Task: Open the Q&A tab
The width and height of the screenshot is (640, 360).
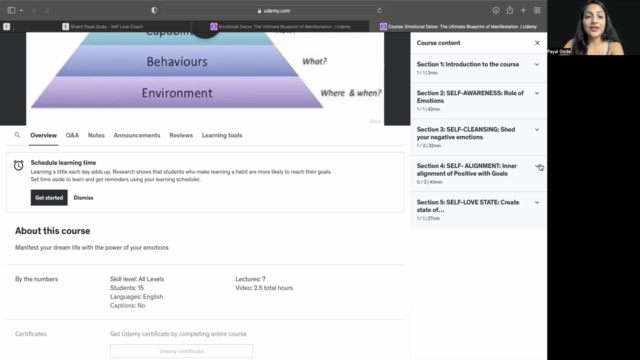Action: click(72, 136)
